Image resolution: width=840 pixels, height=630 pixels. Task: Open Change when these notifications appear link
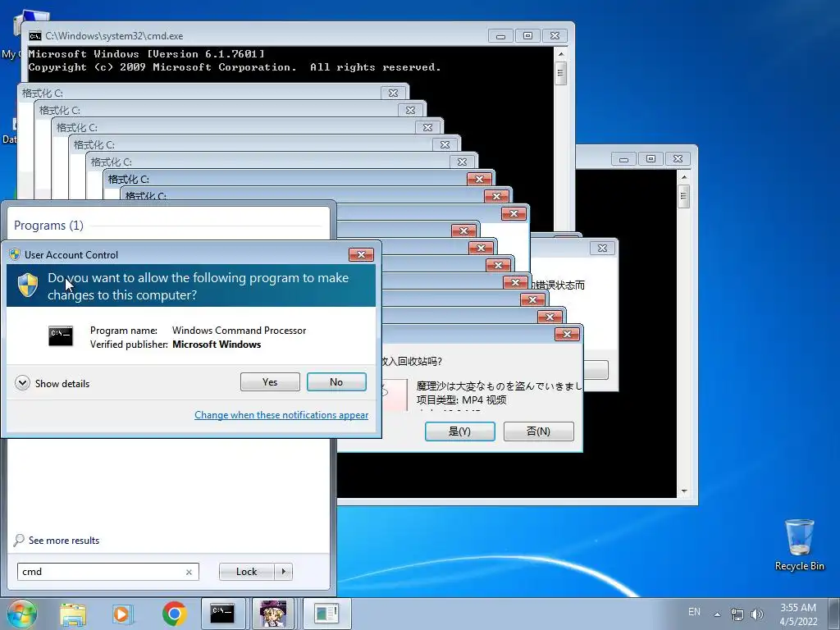pos(281,415)
